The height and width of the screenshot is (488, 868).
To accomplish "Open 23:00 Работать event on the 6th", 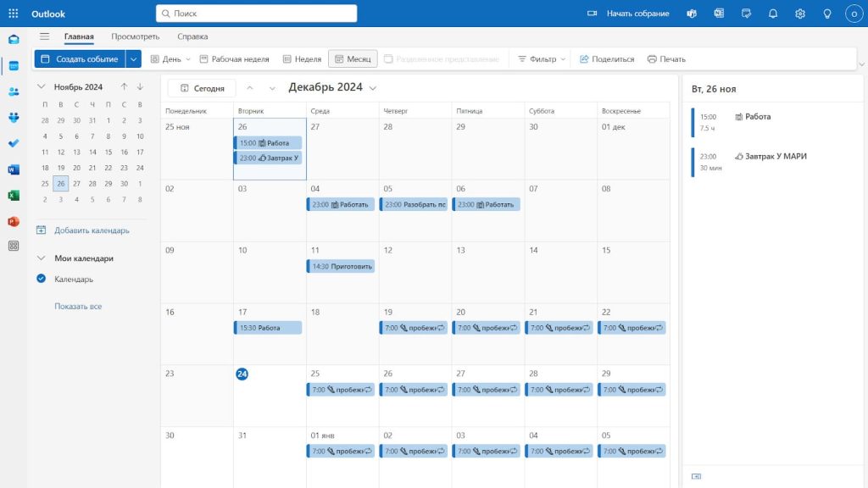I will pos(487,205).
